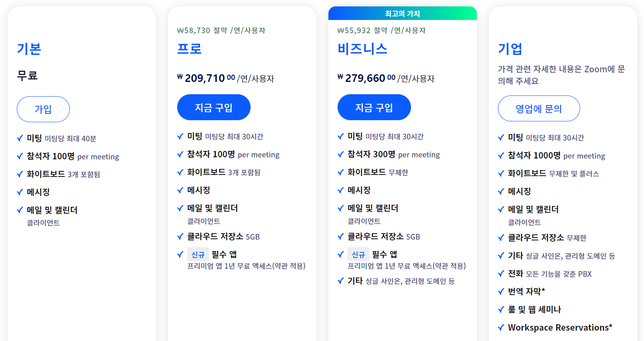Image resolution: width=644 pixels, height=341 pixels.
Task: Select the 프로 plan title
Action: click(x=190, y=49)
